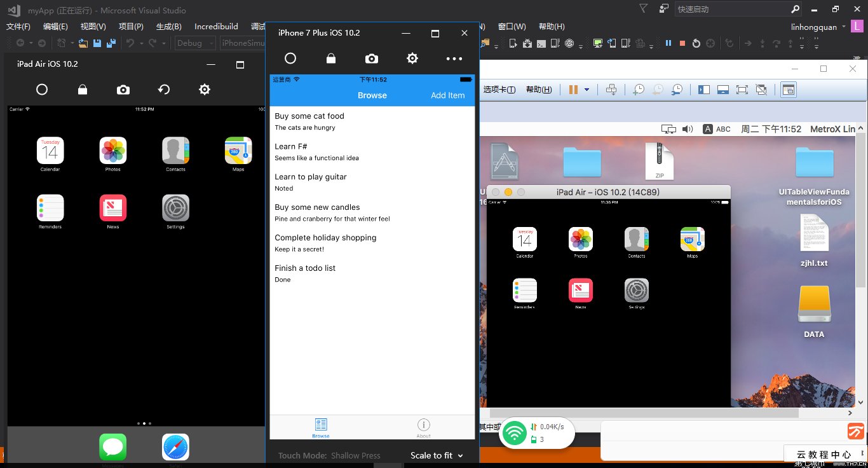Viewport: 868px width, 468px height.
Task: Toggle unity mode icon in VM toolbar
Action: [x=761, y=90]
